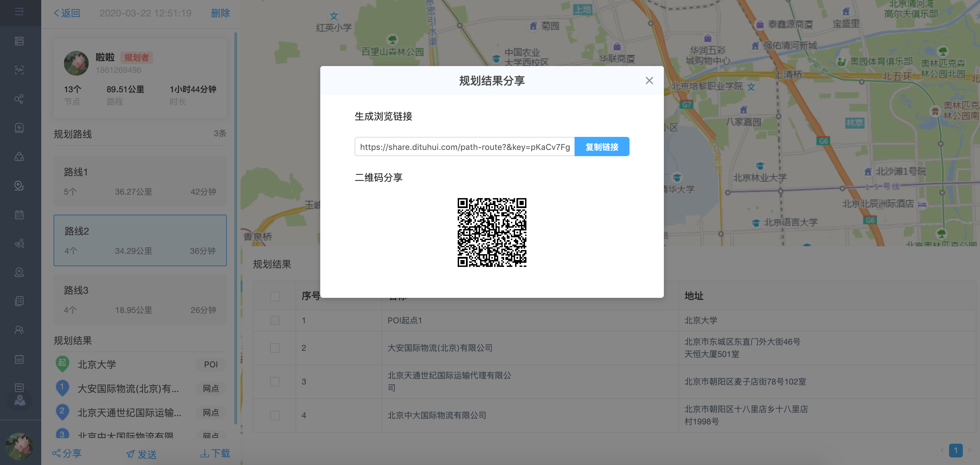
Task: Click the 地址 column header
Action: point(693,296)
